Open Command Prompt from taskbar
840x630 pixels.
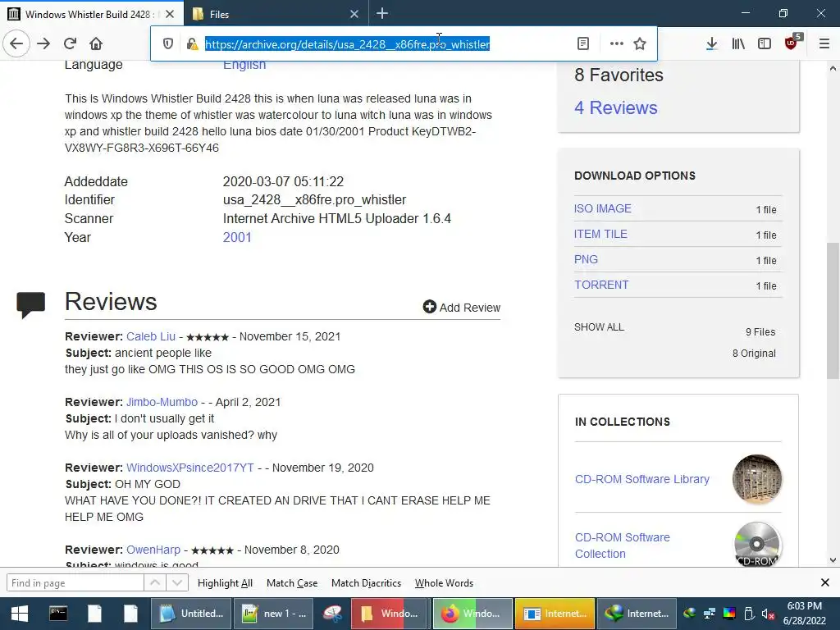point(58,614)
